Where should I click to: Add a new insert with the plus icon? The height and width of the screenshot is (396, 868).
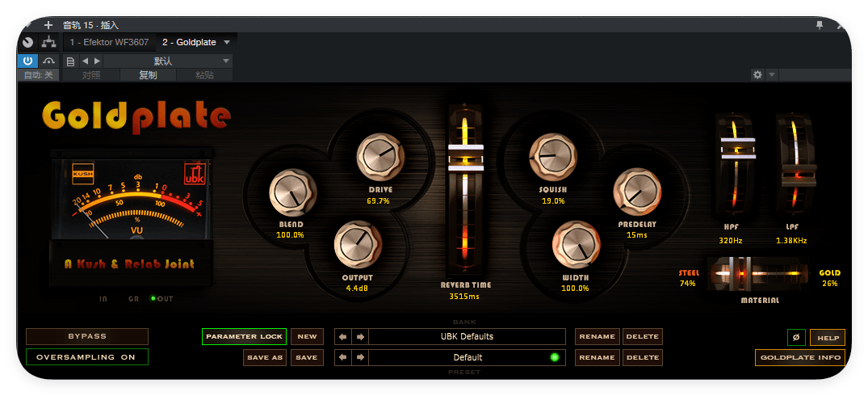[x=48, y=25]
